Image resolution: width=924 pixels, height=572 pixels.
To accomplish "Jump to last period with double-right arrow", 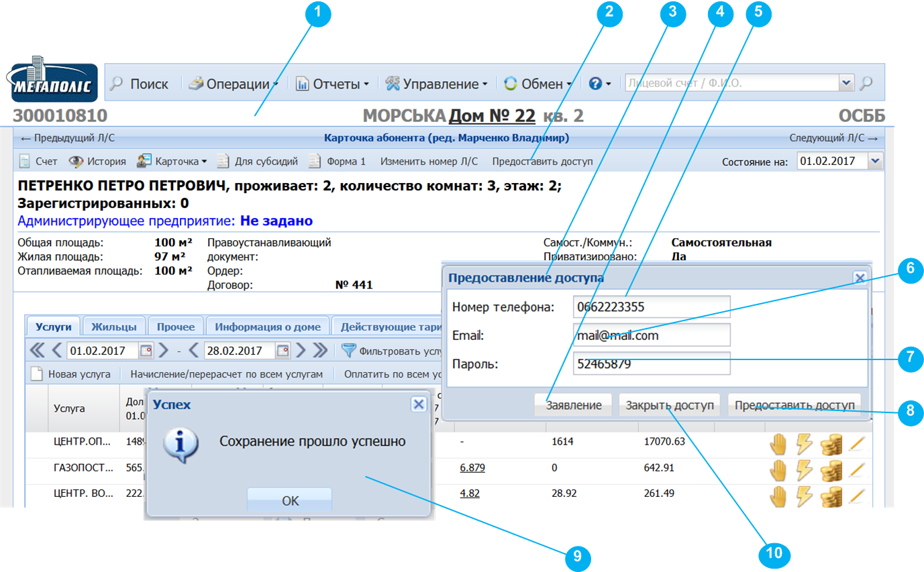I will pyautogui.click(x=321, y=350).
